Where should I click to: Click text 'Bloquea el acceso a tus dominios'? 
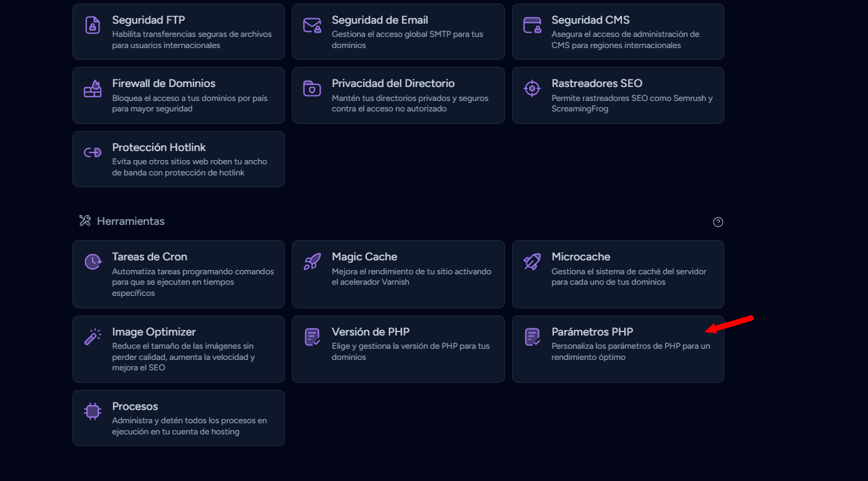click(x=173, y=98)
